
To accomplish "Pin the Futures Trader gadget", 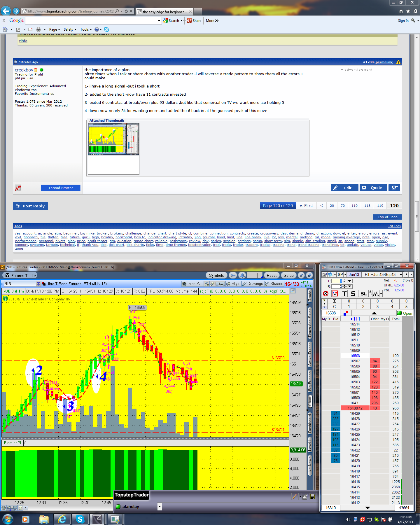I will click(x=301, y=275).
